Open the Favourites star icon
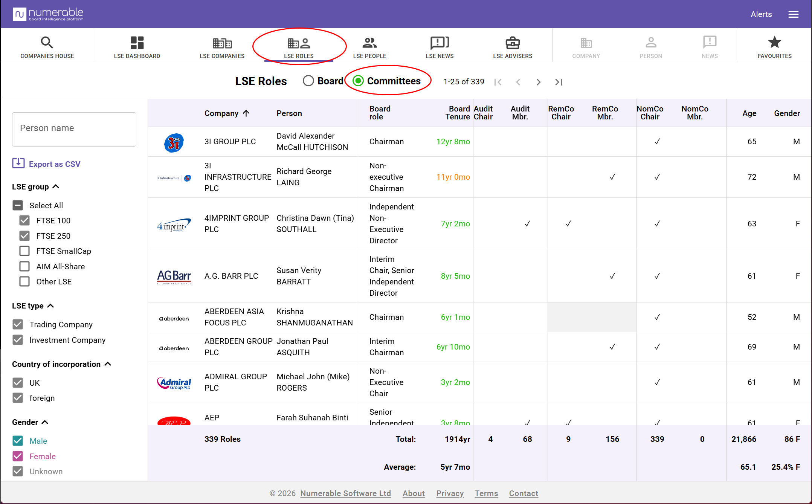The height and width of the screenshot is (504, 812). pyautogui.click(x=775, y=42)
